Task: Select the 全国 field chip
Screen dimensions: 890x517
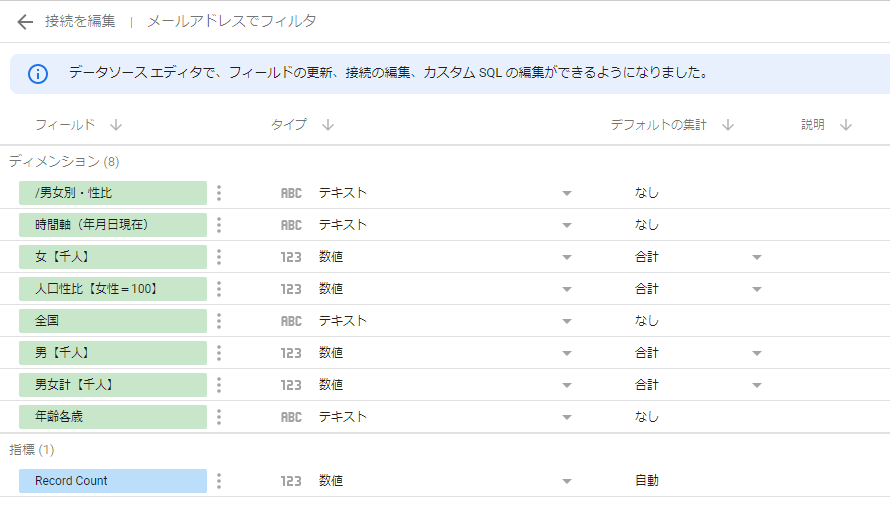Action: (x=113, y=321)
